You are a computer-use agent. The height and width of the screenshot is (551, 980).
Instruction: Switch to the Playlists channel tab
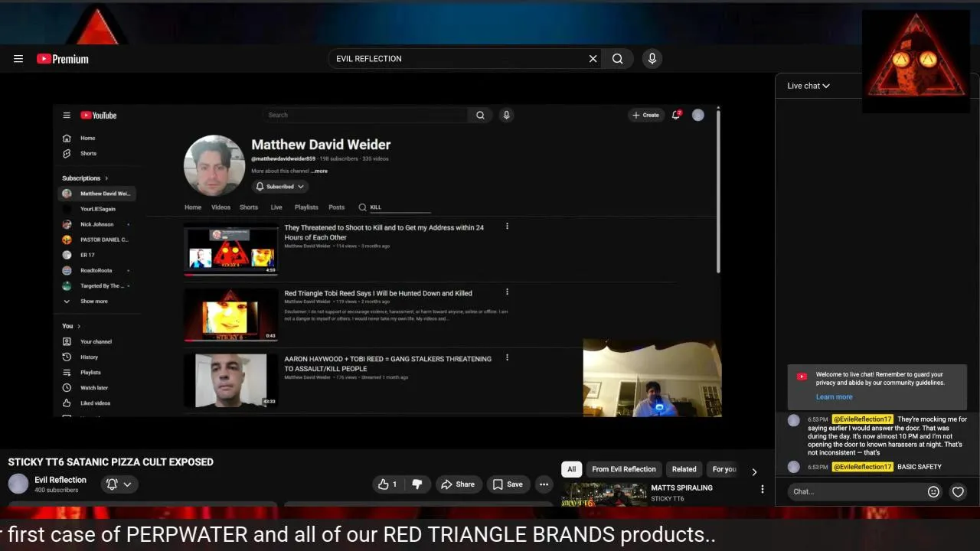(306, 207)
